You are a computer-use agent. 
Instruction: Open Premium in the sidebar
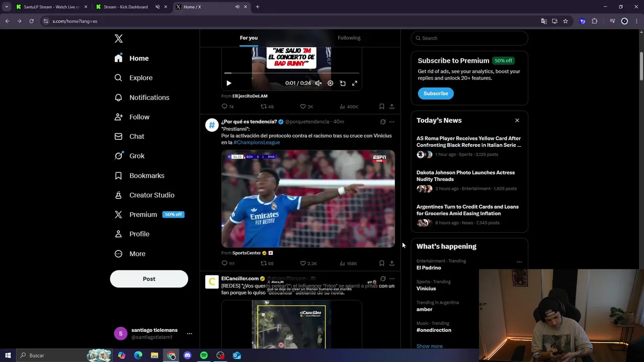149,214
